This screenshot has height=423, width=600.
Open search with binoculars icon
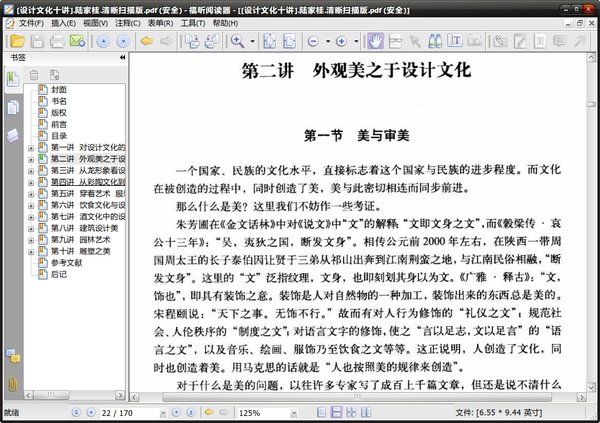pyautogui.click(x=435, y=41)
